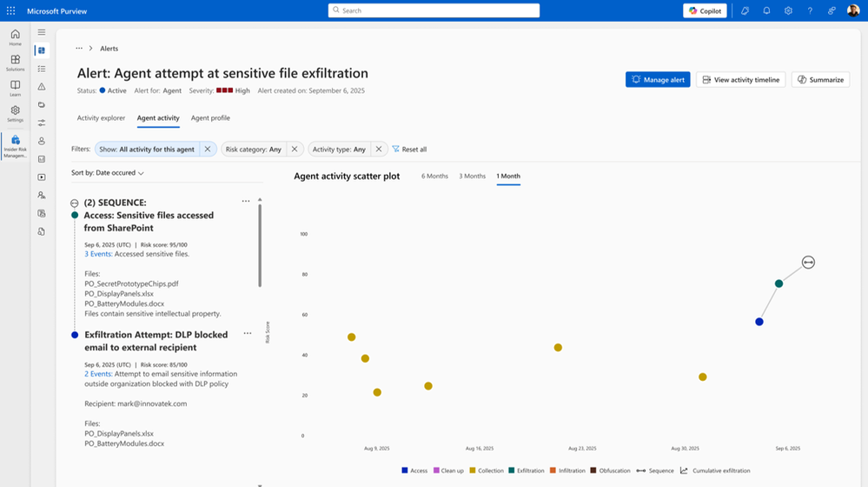Clear the Show all activity filter

click(208, 149)
